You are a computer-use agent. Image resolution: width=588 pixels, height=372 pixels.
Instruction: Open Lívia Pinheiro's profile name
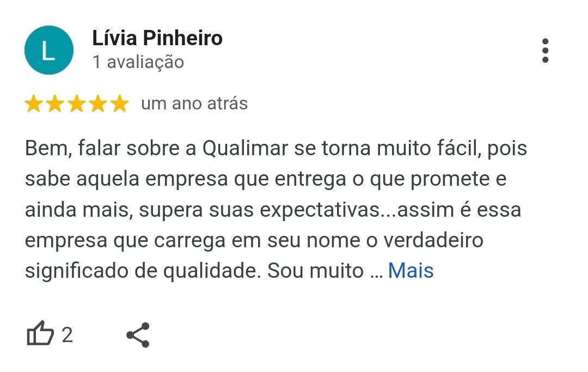click(x=157, y=38)
